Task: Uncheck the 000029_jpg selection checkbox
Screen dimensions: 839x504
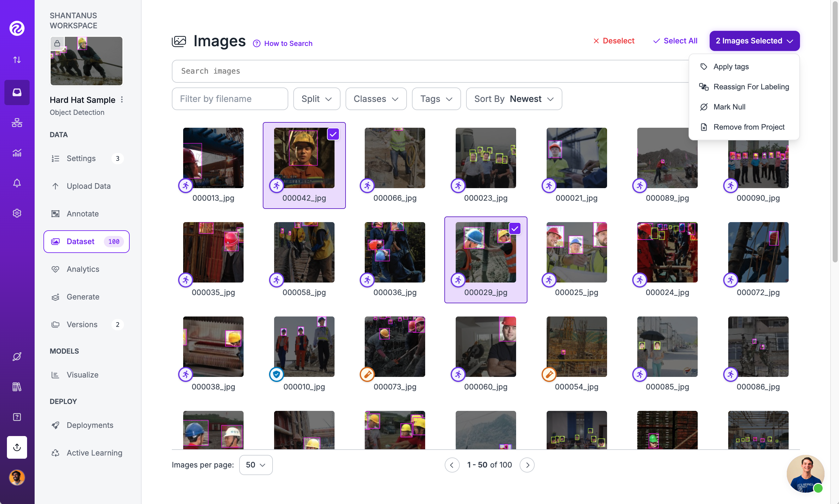Action: pyautogui.click(x=515, y=229)
